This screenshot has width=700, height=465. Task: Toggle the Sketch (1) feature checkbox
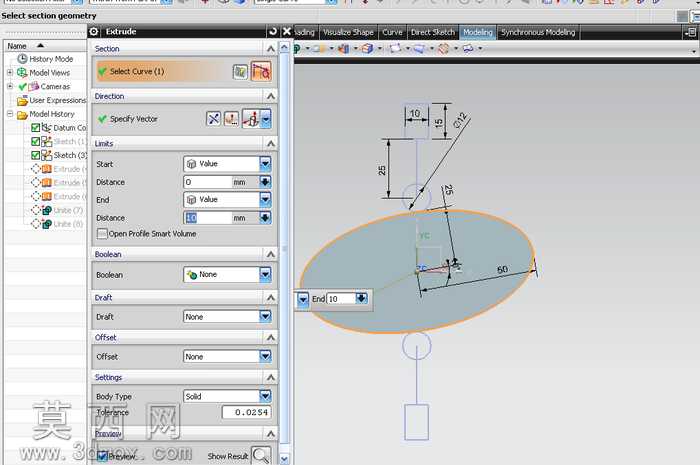[x=36, y=141]
